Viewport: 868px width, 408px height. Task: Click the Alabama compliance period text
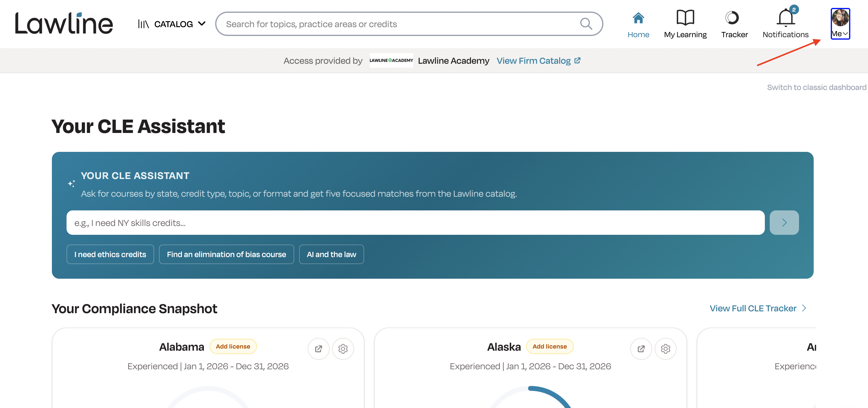click(x=208, y=366)
